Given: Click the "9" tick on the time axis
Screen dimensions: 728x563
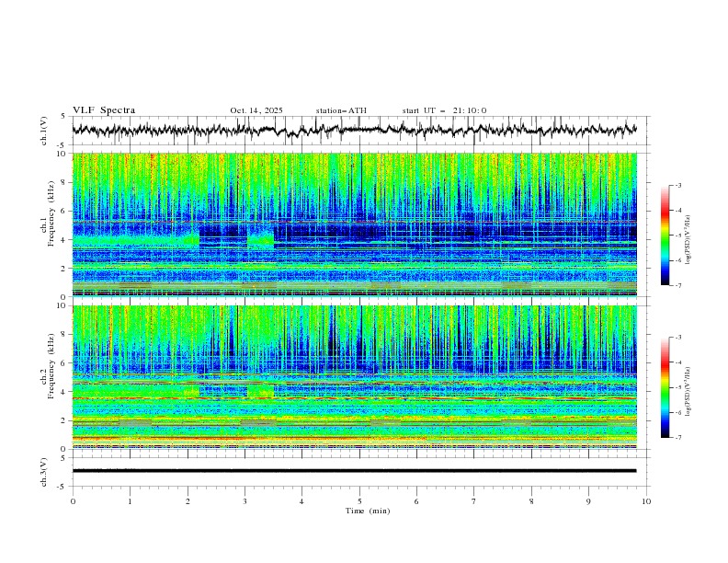Looking at the screenshot, I should point(588,501).
